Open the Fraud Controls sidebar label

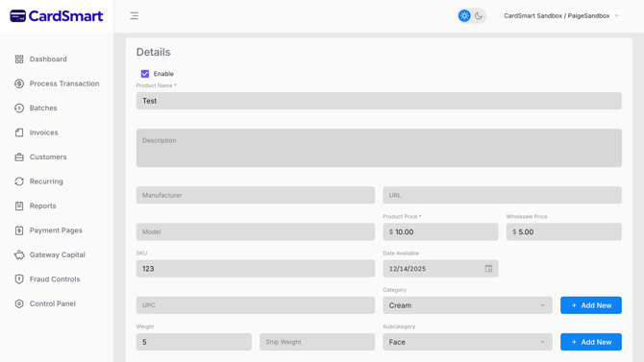(55, 279)
